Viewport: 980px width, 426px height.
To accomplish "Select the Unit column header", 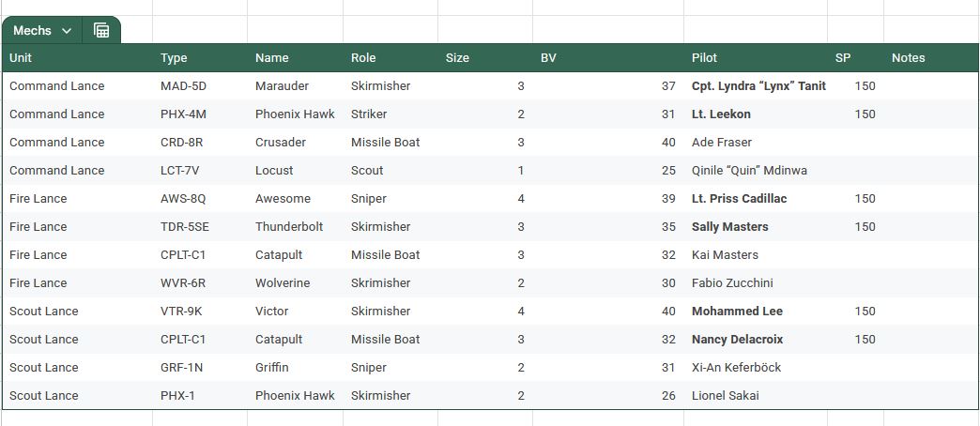I will click(x=21, y=58).
